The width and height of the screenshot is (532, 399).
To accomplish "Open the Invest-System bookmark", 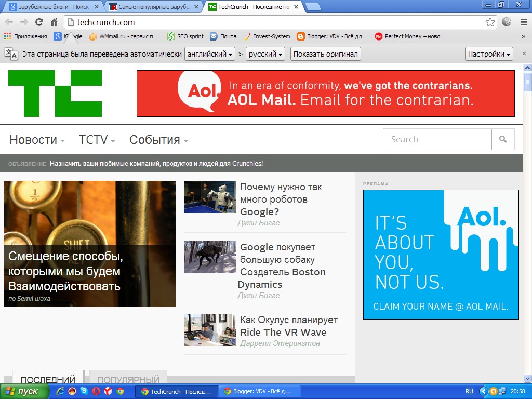I will click(268, 36).
